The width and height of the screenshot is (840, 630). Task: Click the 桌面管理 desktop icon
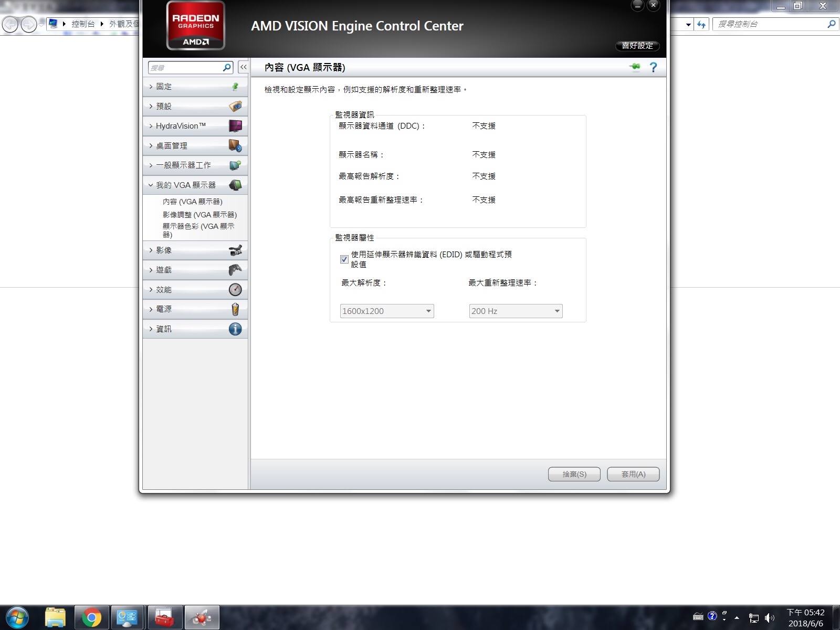click(x=235, y=145)
